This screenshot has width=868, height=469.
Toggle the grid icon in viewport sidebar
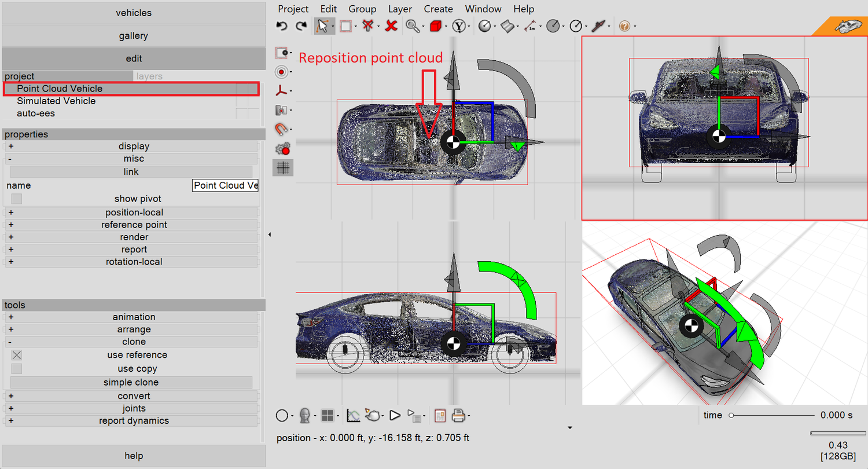pos(283,168)
